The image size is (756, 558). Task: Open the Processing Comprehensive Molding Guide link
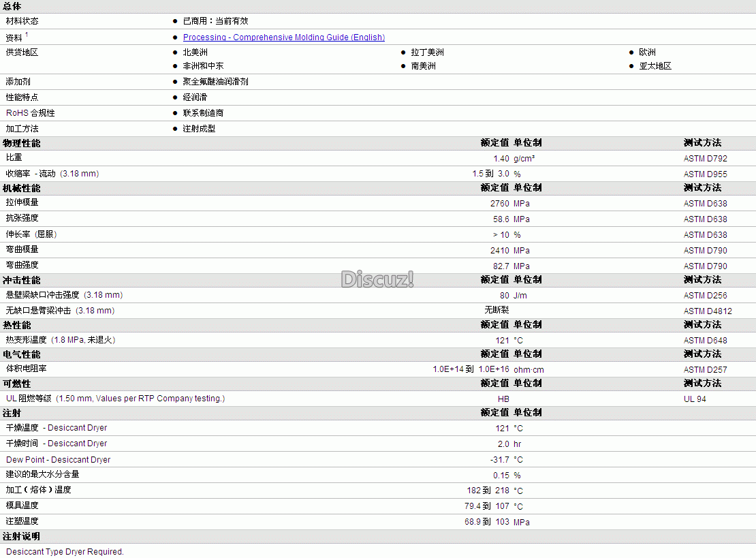pos(283,37)
